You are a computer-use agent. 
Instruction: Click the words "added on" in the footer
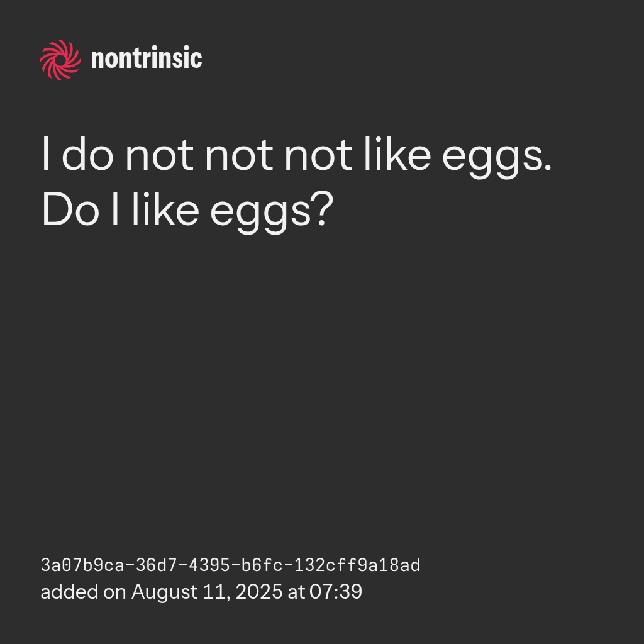tap(84, 592)
